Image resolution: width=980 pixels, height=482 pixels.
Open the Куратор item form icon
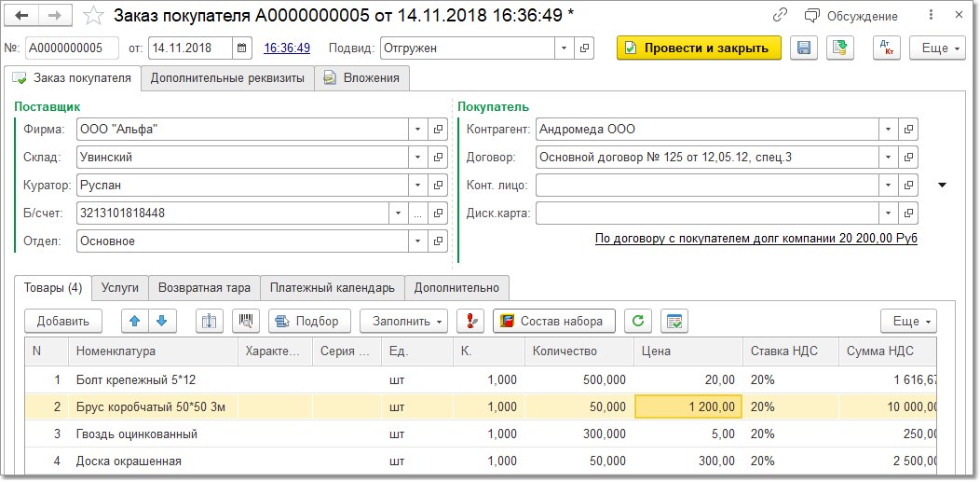click(438, 185)
